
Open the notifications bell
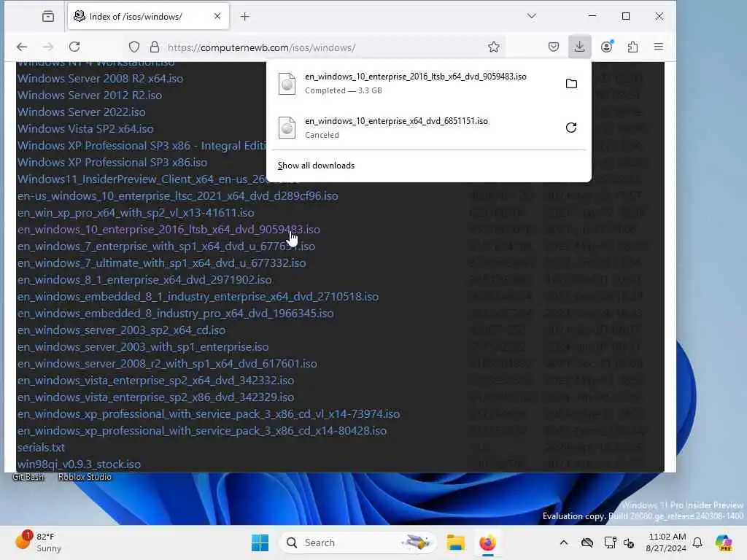pos(697,542)
